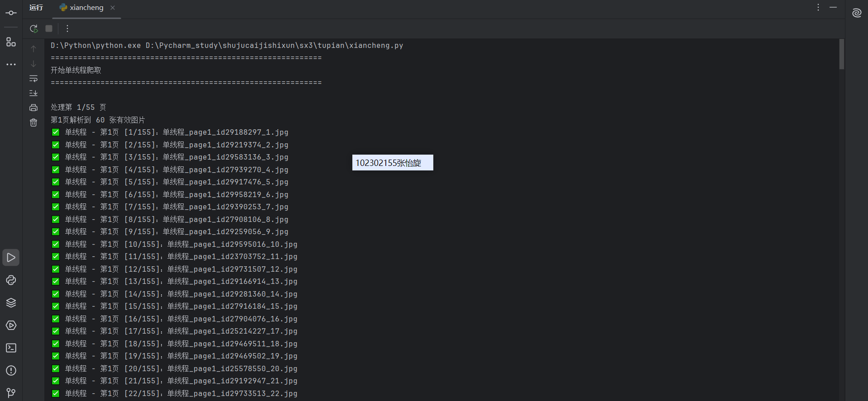Image resolution: width=868 pixels, height=401 pixels.
Task: Open the run toolbar more actions menu
Action: (x=67, y=28)
